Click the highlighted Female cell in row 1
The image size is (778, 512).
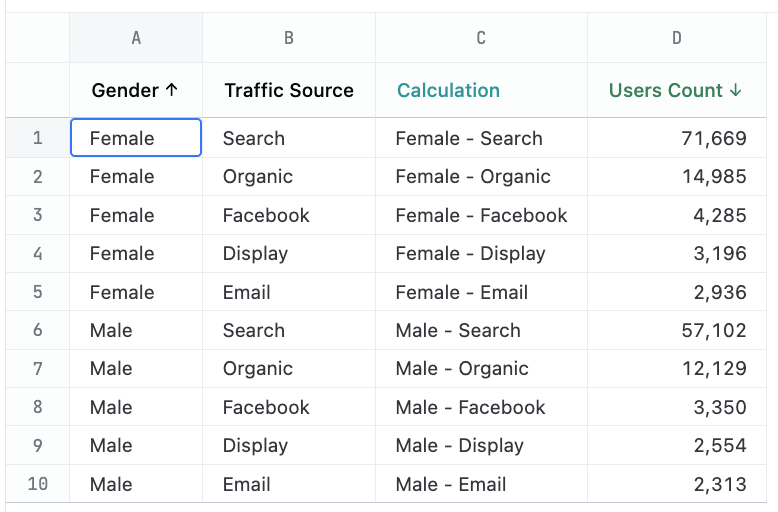pos(136,138)
